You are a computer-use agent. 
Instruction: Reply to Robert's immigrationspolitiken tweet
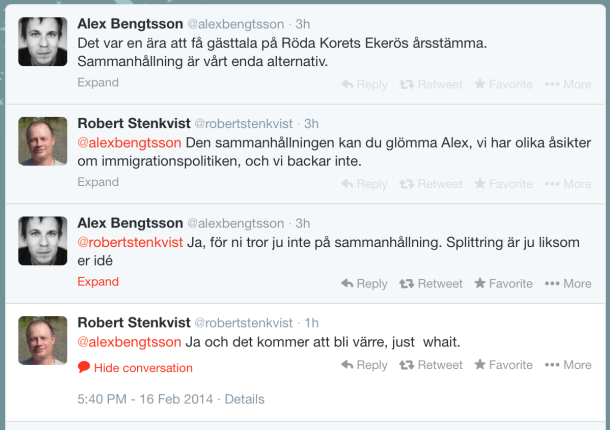pos(364,184)
